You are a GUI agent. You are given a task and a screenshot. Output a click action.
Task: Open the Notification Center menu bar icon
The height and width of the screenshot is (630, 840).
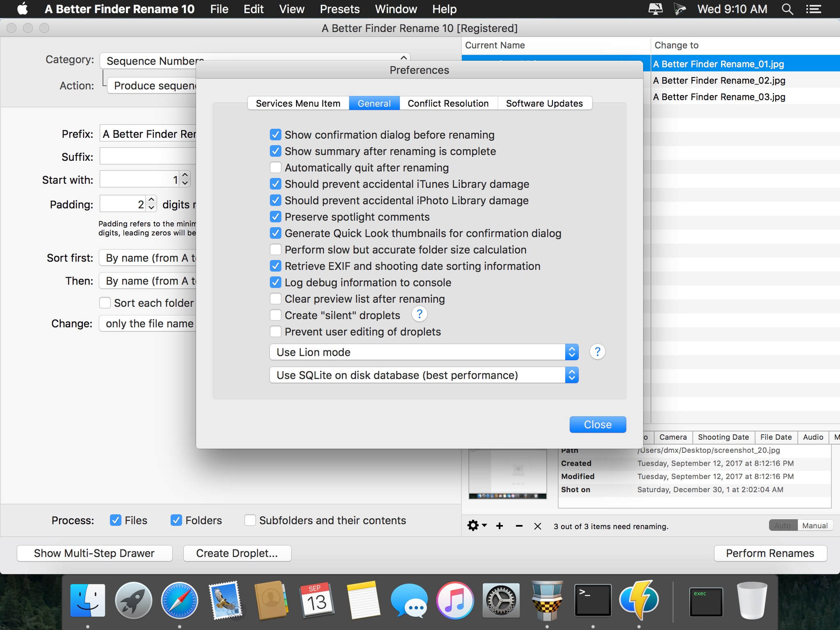click(813, 9)
